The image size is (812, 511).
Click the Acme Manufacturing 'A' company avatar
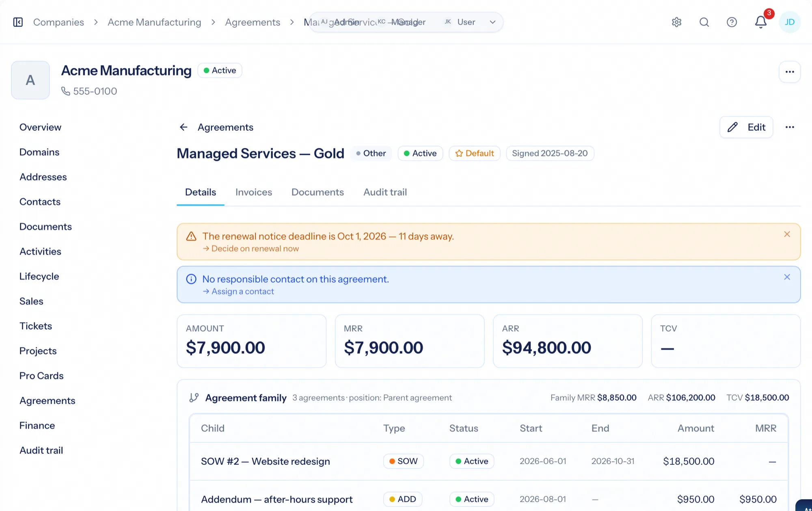click(30, 80)
